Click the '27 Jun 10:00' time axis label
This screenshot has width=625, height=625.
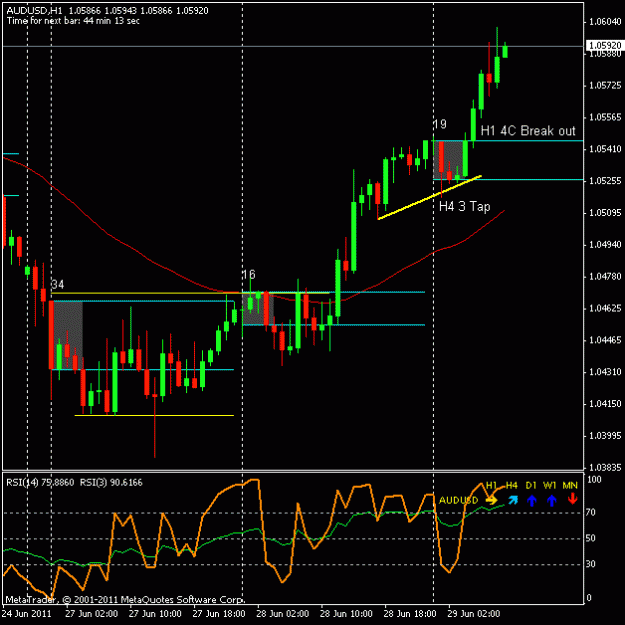pos(155,613)
